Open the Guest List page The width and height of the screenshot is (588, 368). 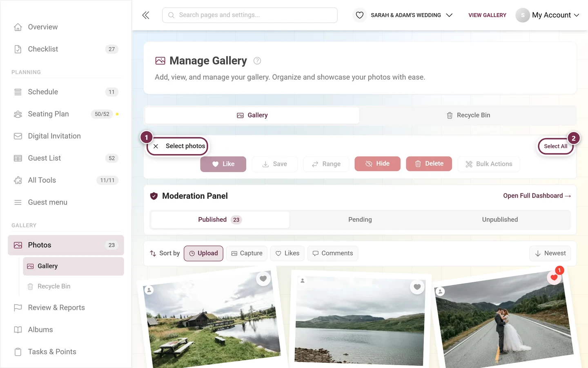coord(66,158)
